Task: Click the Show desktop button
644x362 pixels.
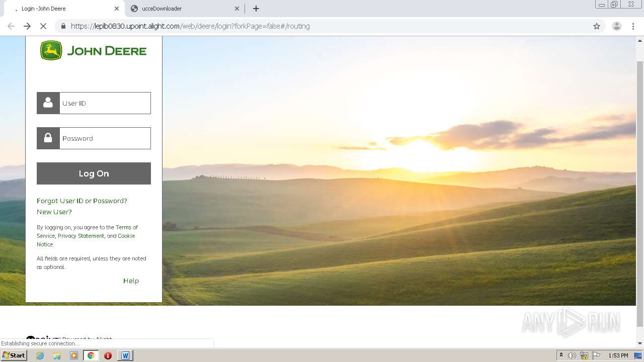Action: tap(638, 355)
